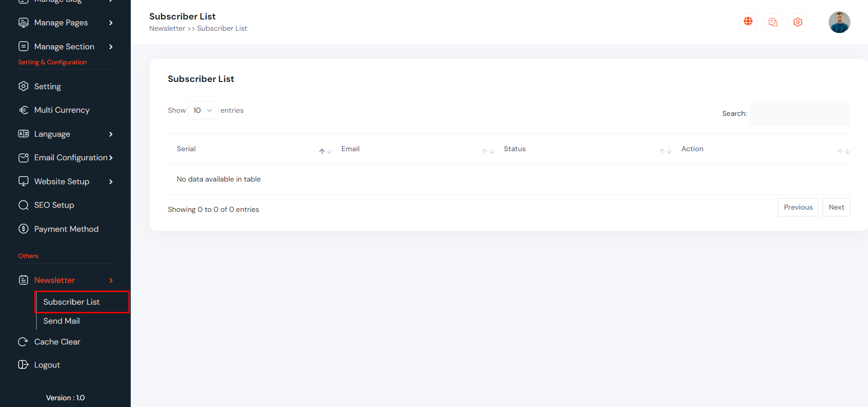This screenshot has height=407, width=868.
Task: Open the user profile avatar
Action: pyautogui.click(x=839, y=22)
